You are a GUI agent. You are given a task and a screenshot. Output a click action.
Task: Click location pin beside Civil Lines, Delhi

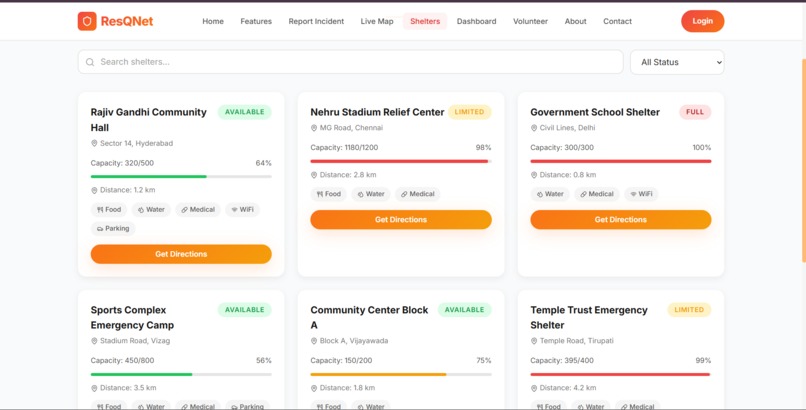pyautogui.click(x=534, y=128)
